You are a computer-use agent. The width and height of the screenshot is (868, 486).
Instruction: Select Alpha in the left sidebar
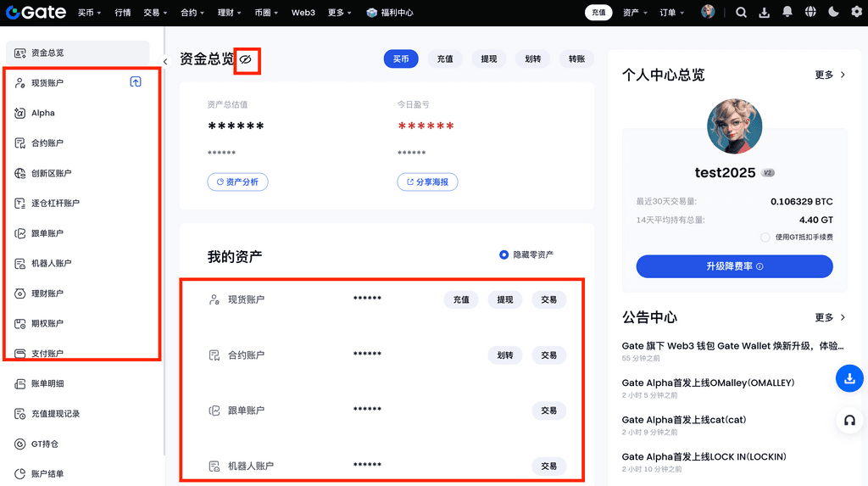[x=43, y=113]
